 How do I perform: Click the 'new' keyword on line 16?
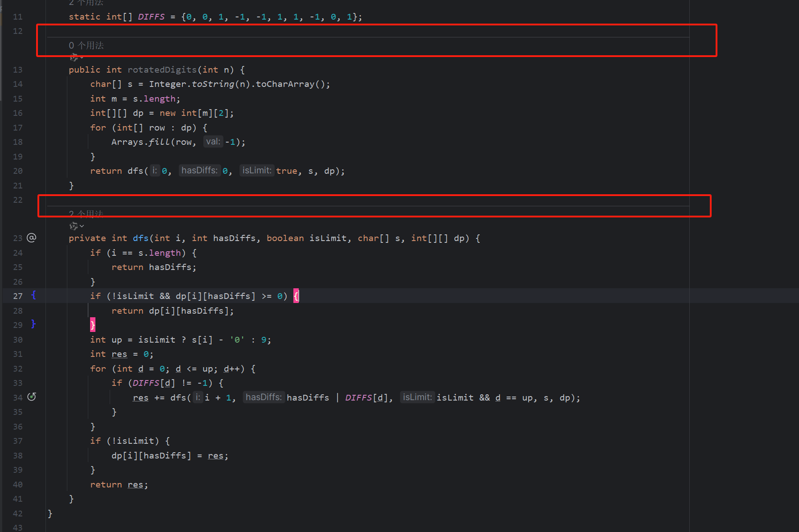(168, 113)
